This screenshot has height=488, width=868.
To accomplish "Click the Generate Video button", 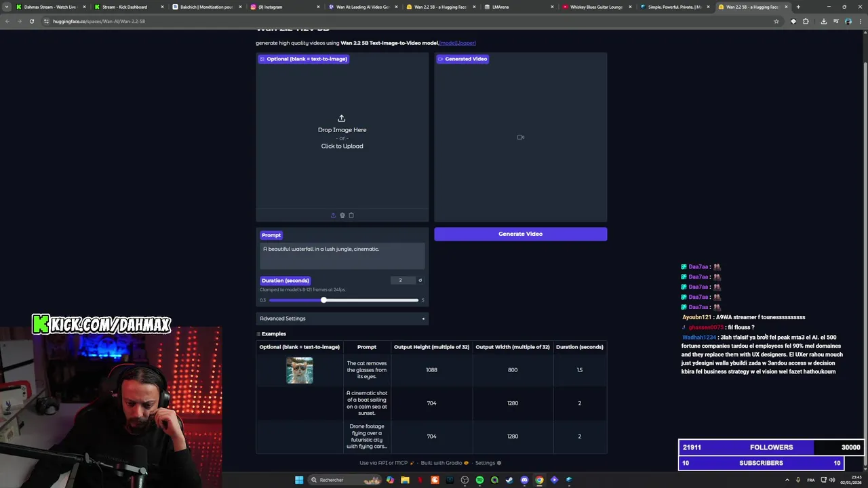I will pos(521,234).
